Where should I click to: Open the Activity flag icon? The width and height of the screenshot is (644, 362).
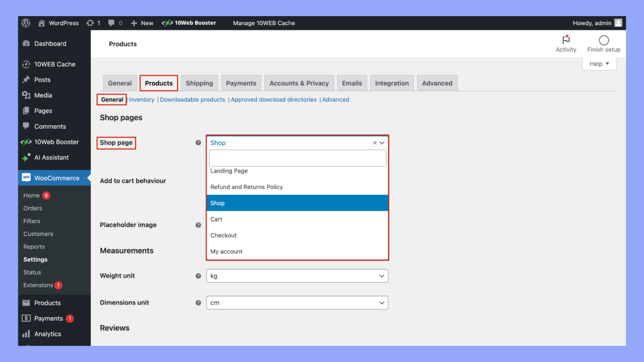[x=566, y=40]
